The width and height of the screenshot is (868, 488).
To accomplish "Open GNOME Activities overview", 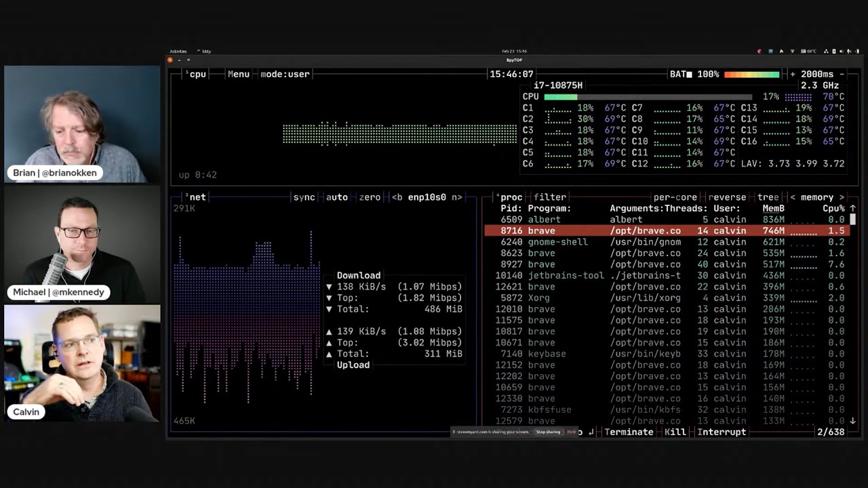I will (x=178, y=52).
